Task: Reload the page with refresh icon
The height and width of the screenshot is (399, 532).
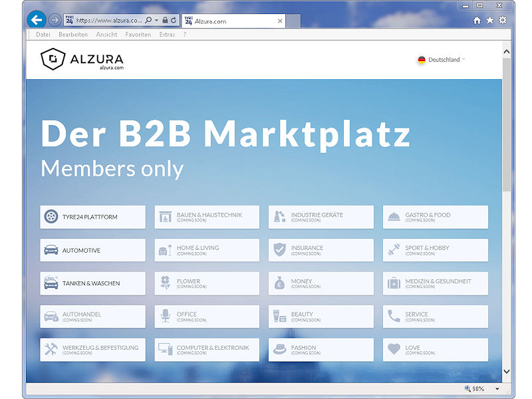Action: pos(174,20)
